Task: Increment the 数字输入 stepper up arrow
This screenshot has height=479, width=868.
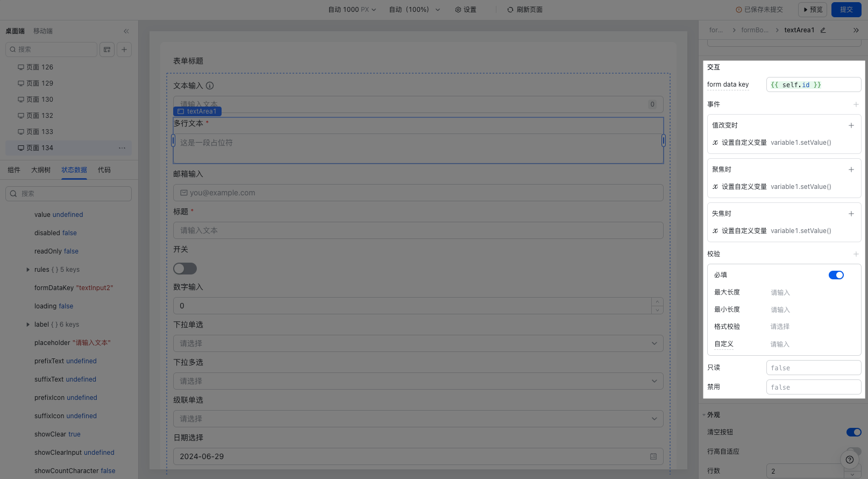Action: pyautogui.click(x=657, y=302)
